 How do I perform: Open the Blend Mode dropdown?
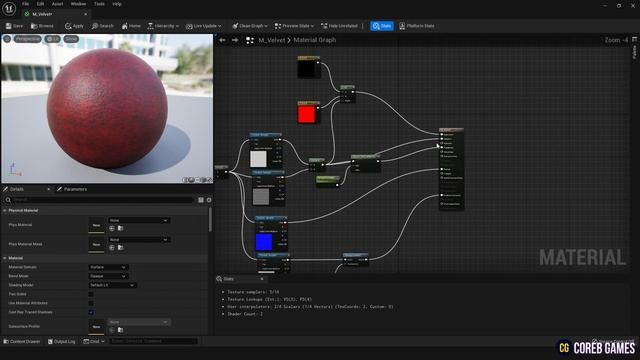click(108, 276)
